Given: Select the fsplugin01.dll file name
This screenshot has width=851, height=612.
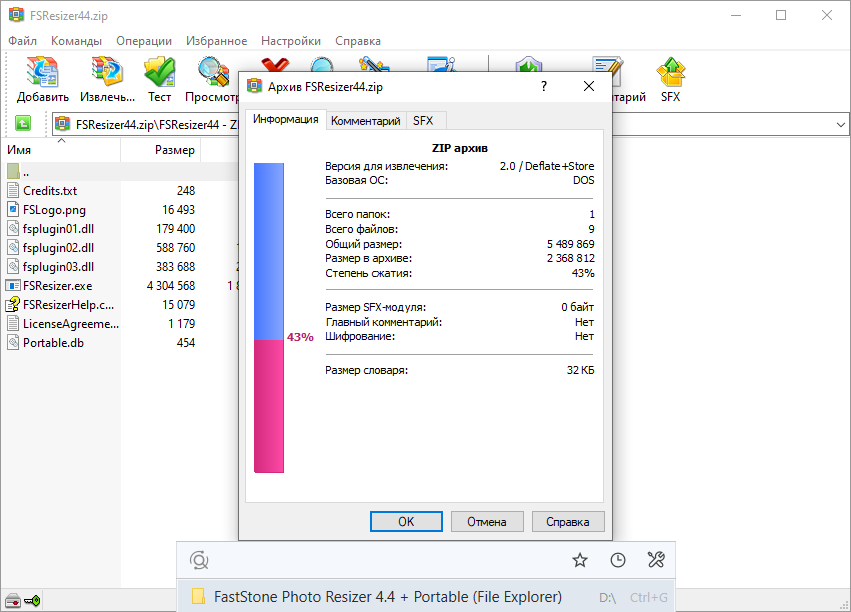Looking at the screenshot, I should click(x=58, y=228).
